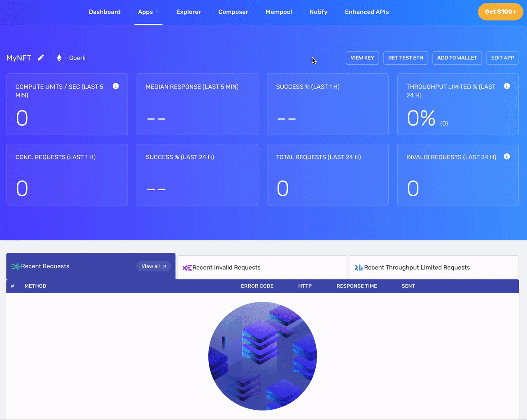Navigate to the Dashboard page
The width and height of the screenshot is (527, 420).
pyautogui.click(x=105, y=12)
